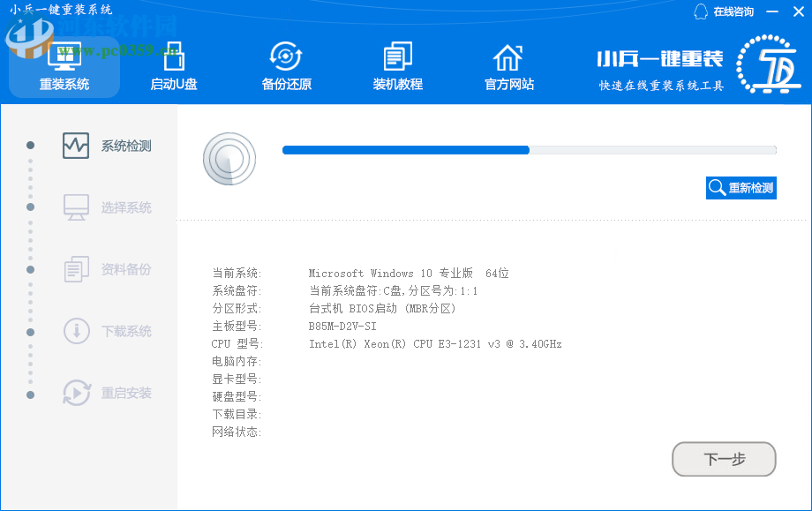Open the 选择系统 choose system step icon
Viewport: 812px width, 511px height.
click(75, 207)
